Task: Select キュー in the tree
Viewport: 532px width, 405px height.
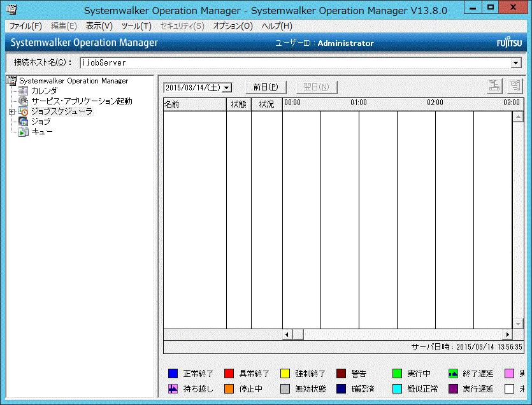Action: pyautogui.click(x=42, y=132)
